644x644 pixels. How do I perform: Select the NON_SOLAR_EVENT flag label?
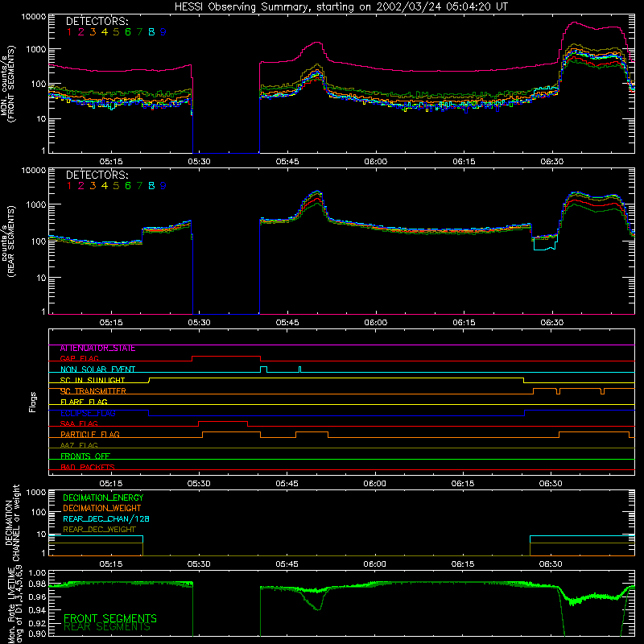point(97,369)
